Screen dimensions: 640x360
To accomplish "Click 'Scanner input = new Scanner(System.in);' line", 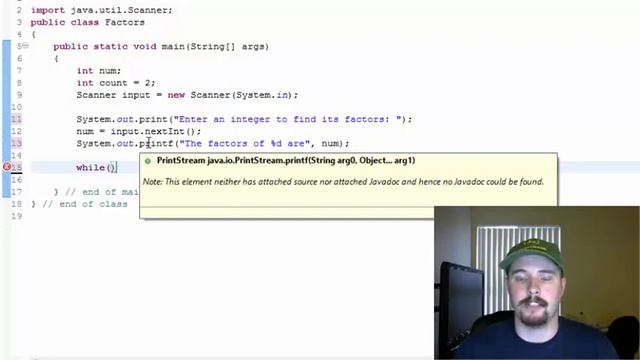I will click(187, 95).
